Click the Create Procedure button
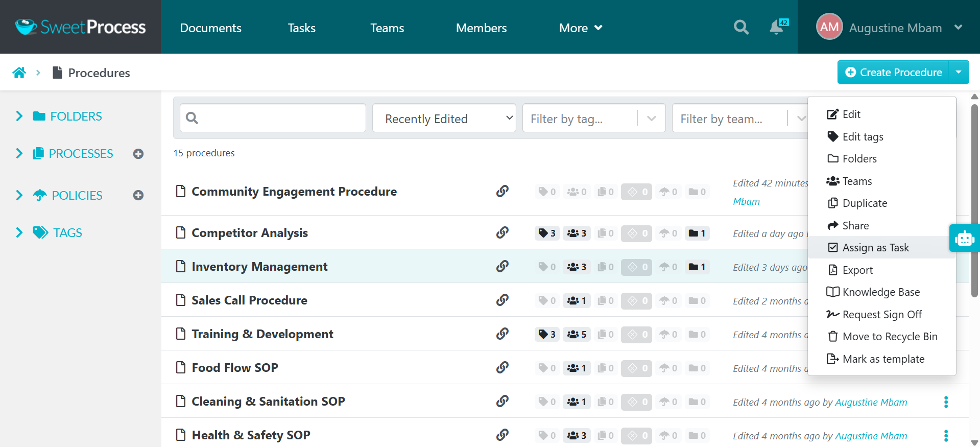The image size is (980, 447). click(x=893, y=72)
